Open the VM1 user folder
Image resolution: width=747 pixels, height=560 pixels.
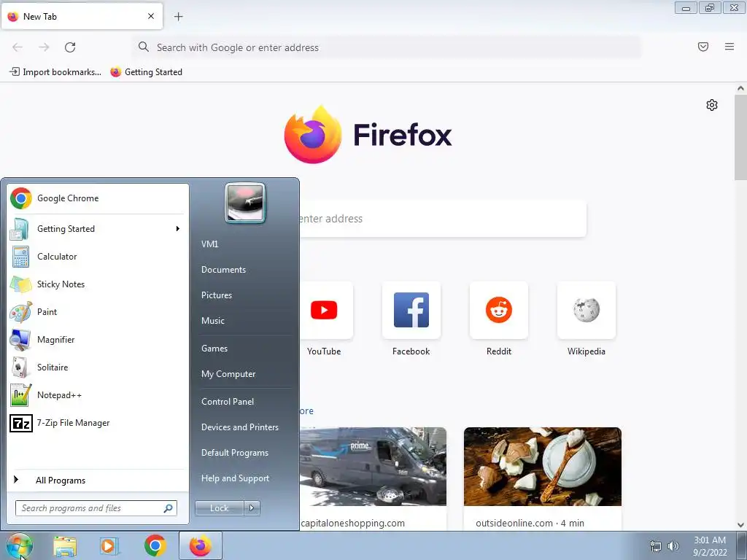point(209,244)
